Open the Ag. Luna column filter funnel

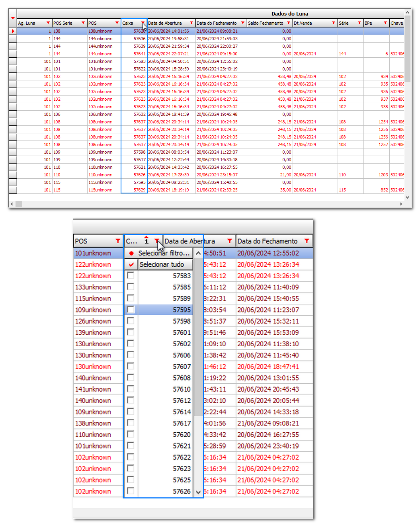pos(48,23)
